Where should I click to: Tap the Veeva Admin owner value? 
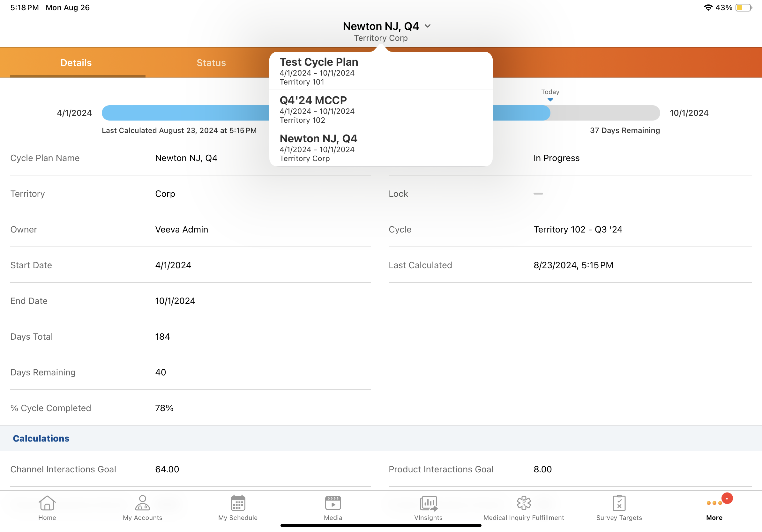pyautogui.click(x=182, y=229)
